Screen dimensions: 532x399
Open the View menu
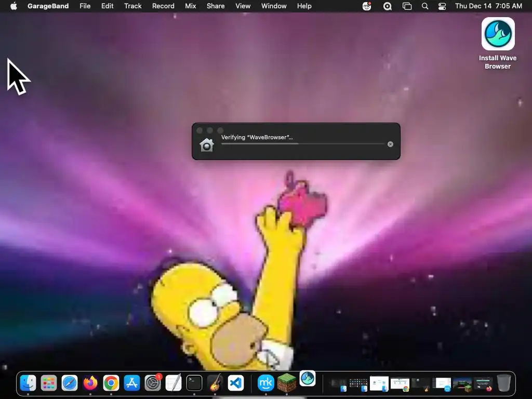(243, 6)
